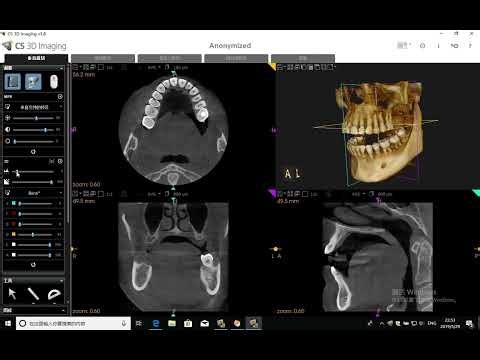Adjust the contrast slider
The width and height of the screenshot is (480, 360).
coord(33,130)
